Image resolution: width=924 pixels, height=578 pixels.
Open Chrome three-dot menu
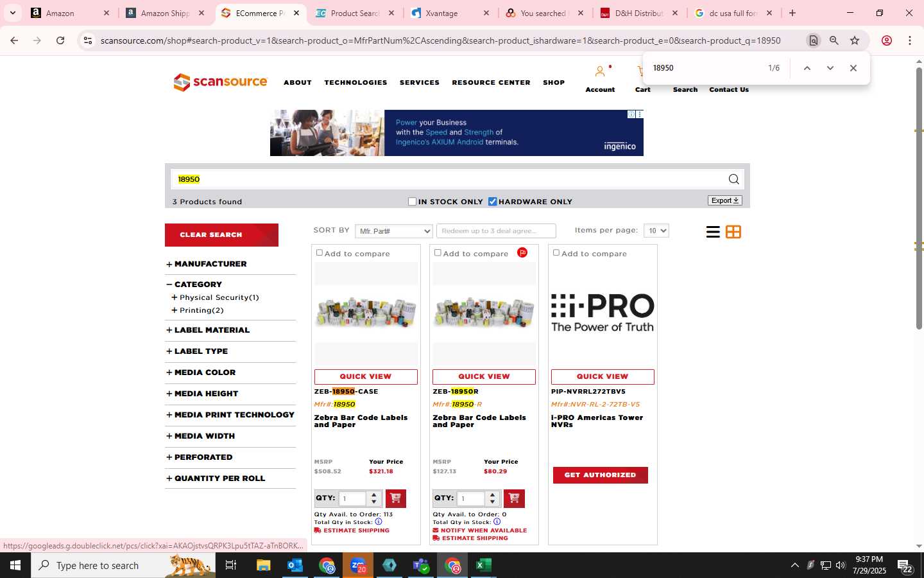point(910,40)
